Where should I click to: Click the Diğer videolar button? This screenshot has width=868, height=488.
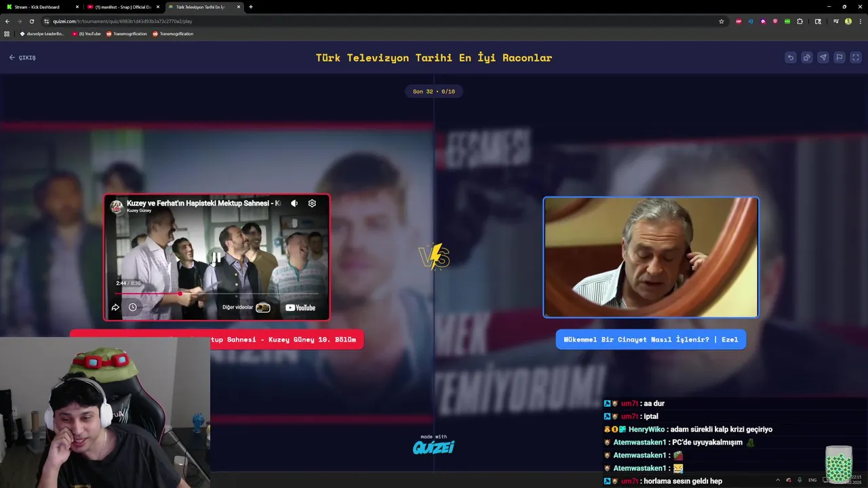[246, 307]
